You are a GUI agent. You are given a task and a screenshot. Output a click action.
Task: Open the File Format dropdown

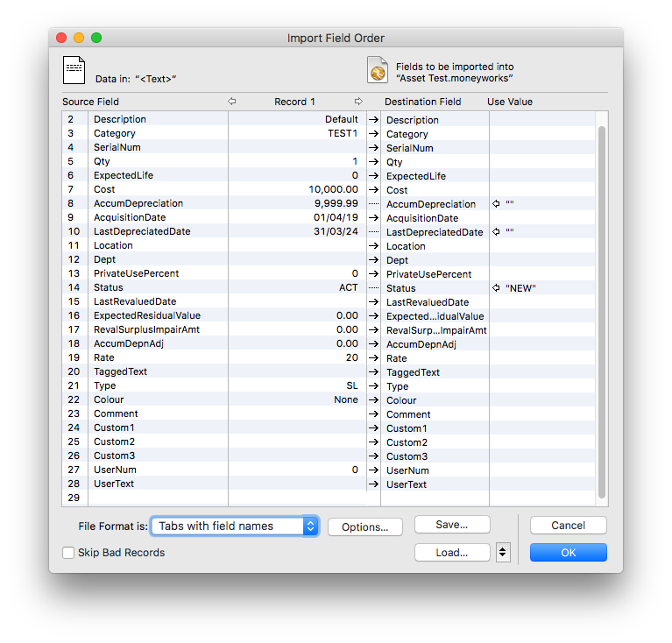click(x=235, y=526)
